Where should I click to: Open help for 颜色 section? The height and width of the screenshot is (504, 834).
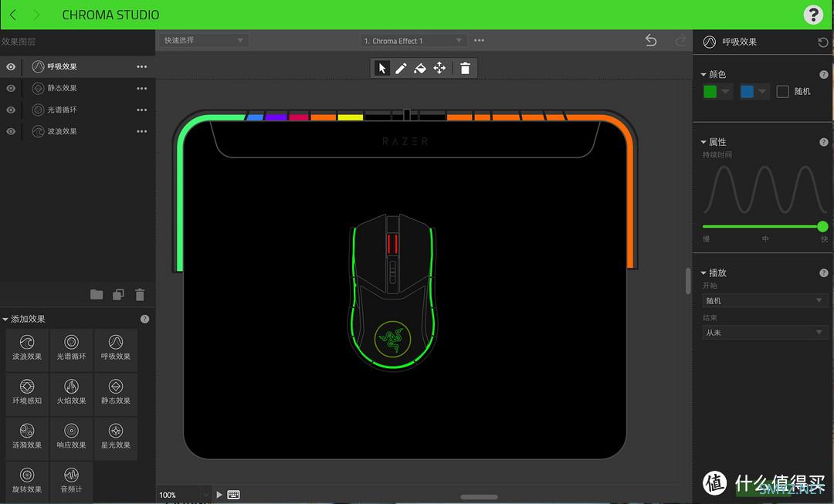click(823, 74)
